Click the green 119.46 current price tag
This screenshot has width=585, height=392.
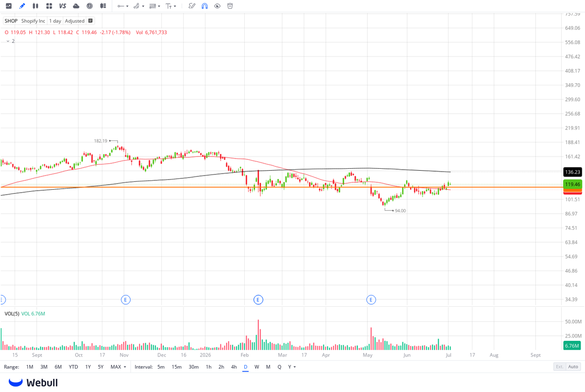click(573, 184)
